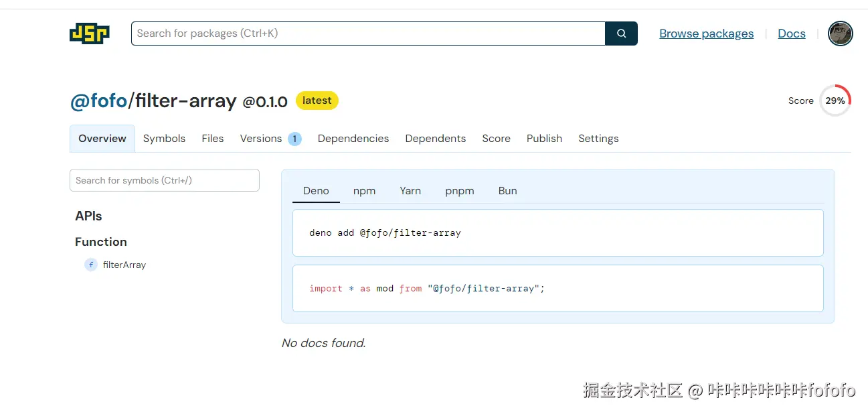Open the 29% score circle

coord(835,100)
